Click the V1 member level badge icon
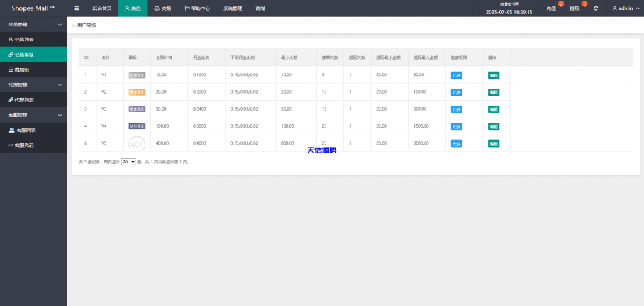The image size is (644, 306). (x=136, y=75)
